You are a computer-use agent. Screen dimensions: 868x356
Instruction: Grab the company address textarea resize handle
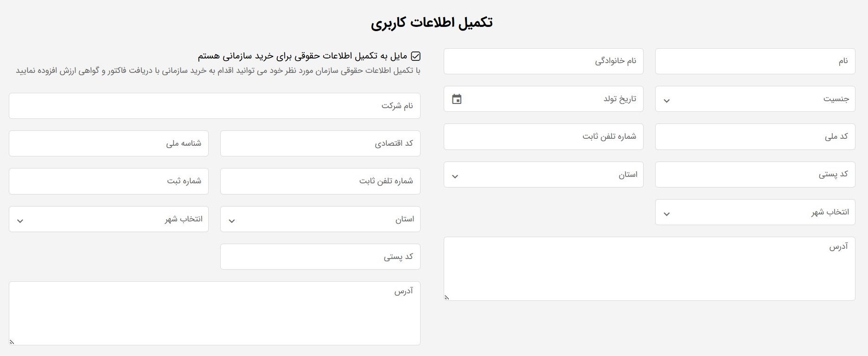tap(12, 342)
